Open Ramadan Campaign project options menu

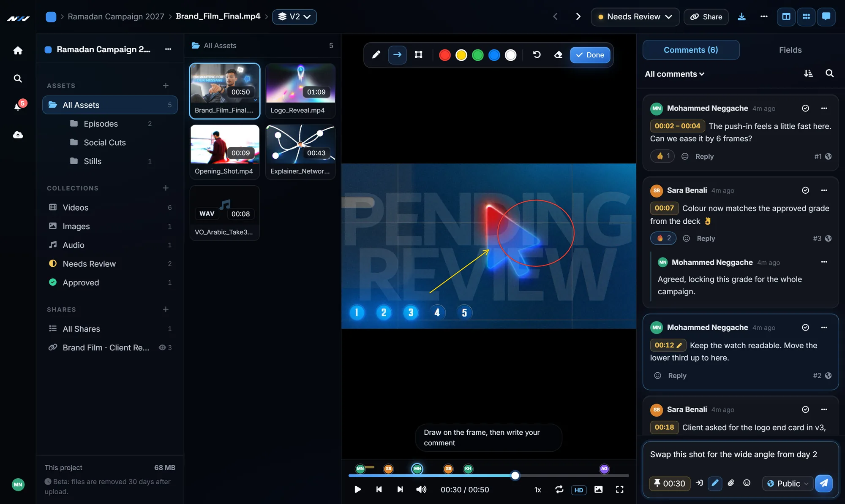[168, 49]
